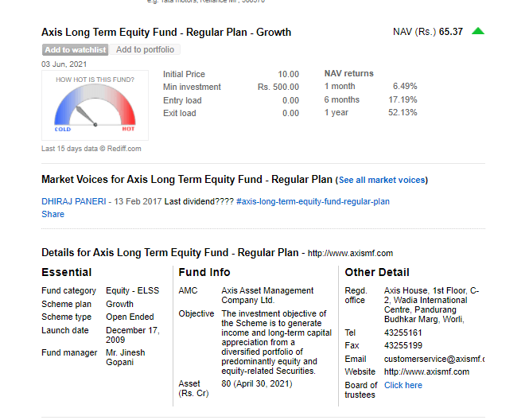This screenshot has width=529, height=420.
Task: Click the Scheme plan value Growth
Action: tap(119, 304)
